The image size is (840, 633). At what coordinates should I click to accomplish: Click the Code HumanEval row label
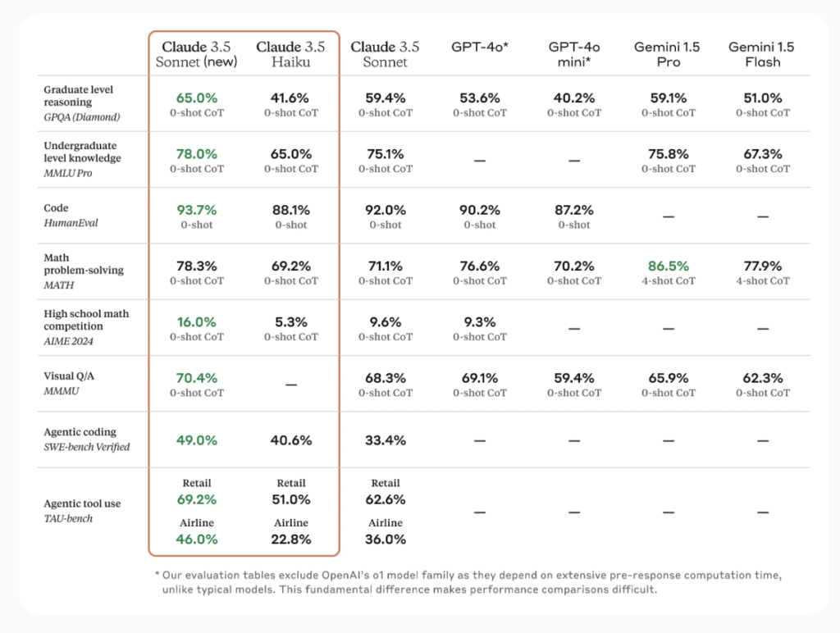click(71, 216)
